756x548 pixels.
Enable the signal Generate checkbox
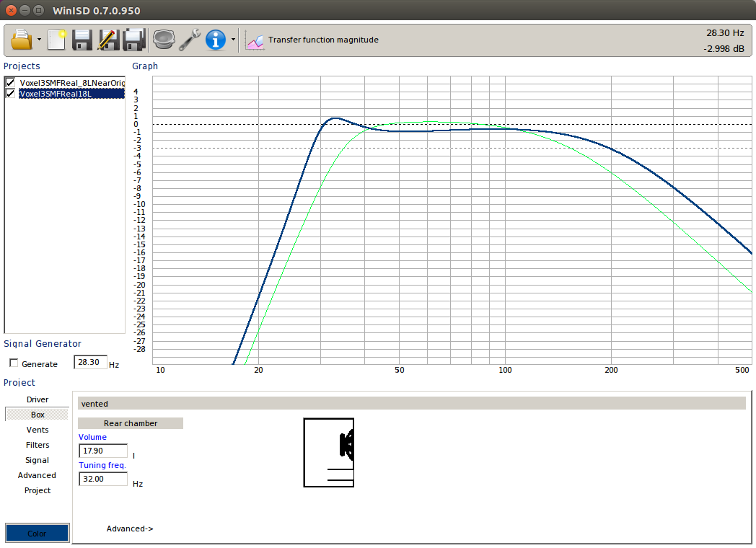14,363
